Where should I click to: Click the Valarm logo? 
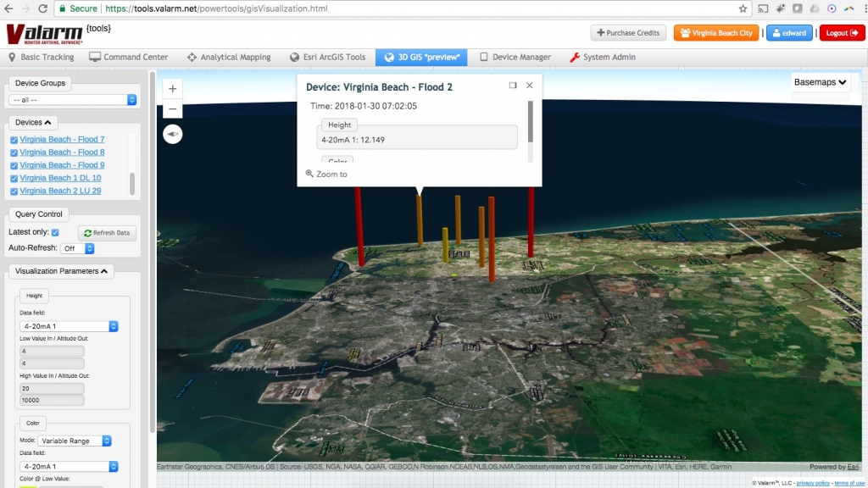(x=44, y=34)
